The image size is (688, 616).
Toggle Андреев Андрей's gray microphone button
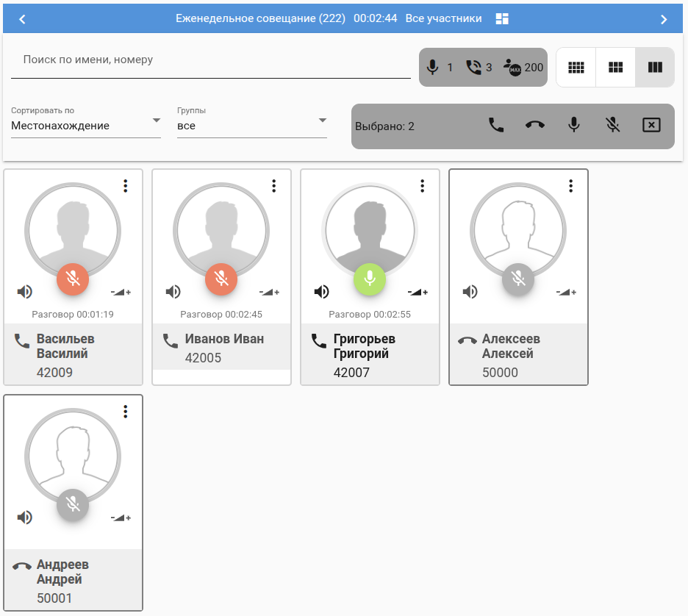(x=73, y=504)
